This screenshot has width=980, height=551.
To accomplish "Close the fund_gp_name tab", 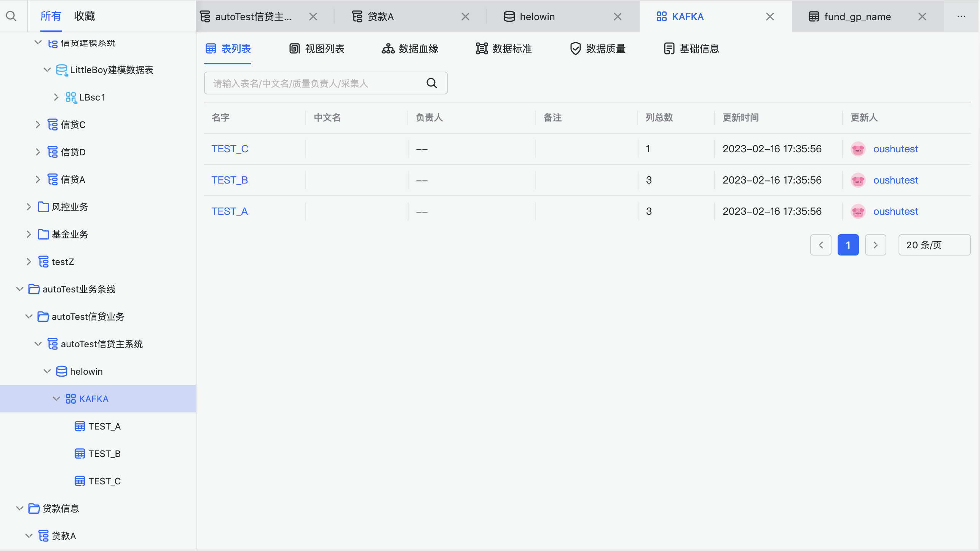I will point(922,17).
